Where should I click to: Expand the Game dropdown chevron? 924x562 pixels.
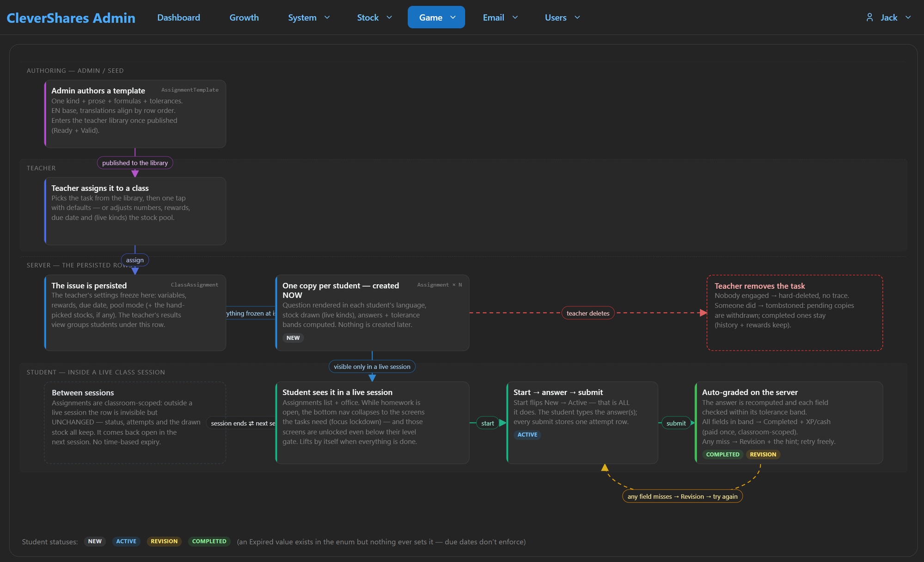[453, 18]
